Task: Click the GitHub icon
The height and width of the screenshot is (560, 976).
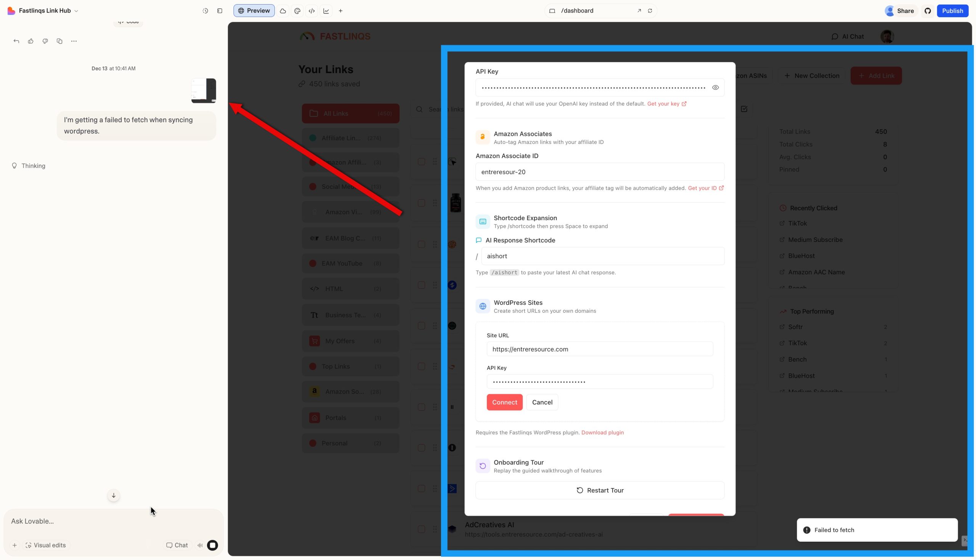Action: point(928,11)
